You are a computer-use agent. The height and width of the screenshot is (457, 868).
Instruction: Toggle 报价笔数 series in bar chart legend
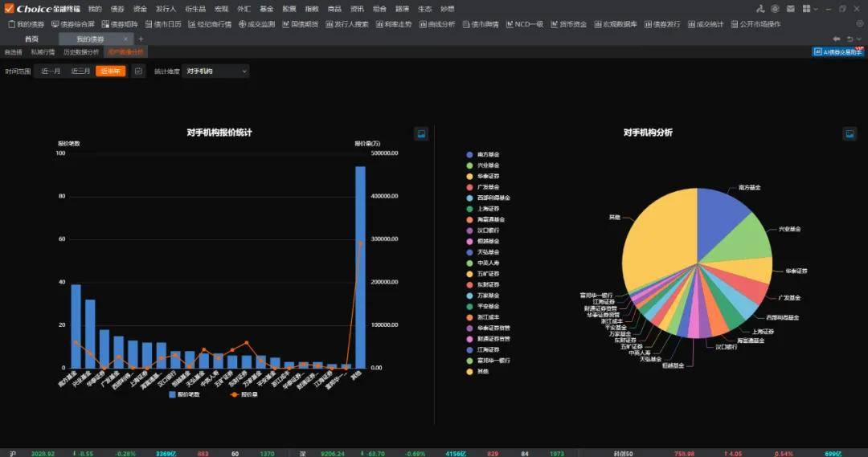(x=184, y=394)
